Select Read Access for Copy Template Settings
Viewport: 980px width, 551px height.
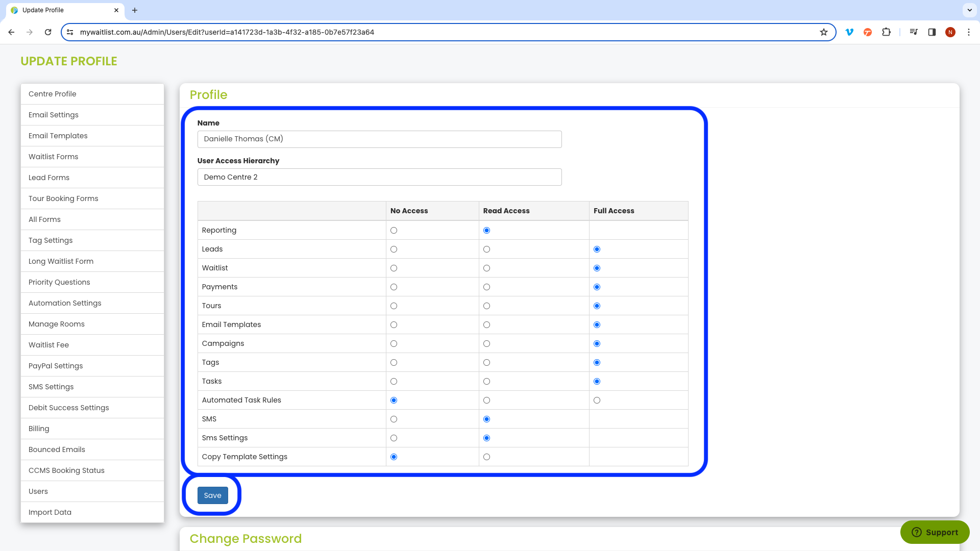[486, 457]
